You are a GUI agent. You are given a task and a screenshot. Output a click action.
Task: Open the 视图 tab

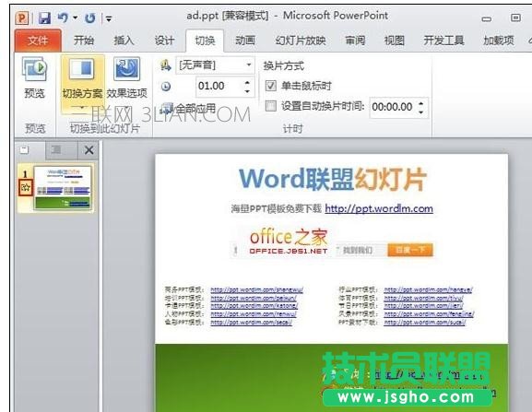tap(395, 41)
